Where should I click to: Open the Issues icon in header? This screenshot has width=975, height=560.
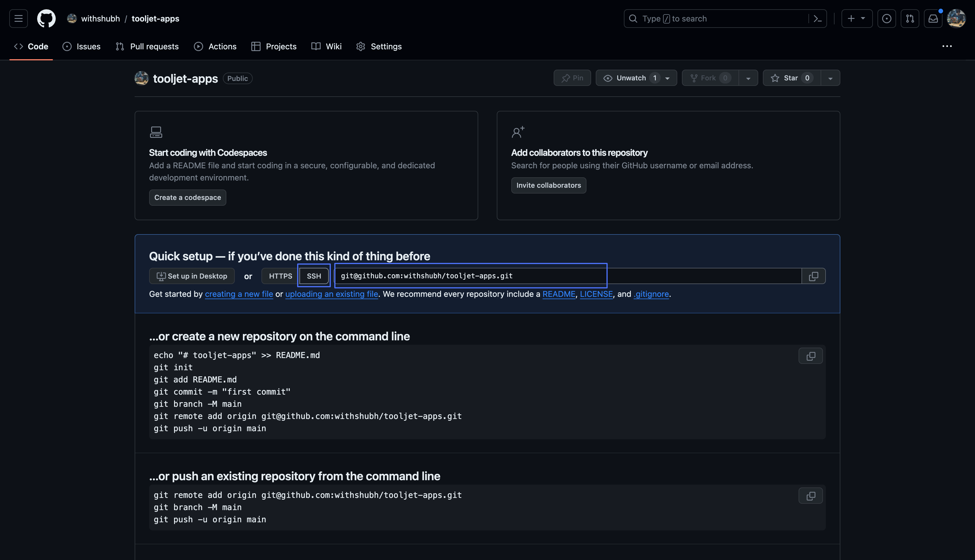click(886, 19)
